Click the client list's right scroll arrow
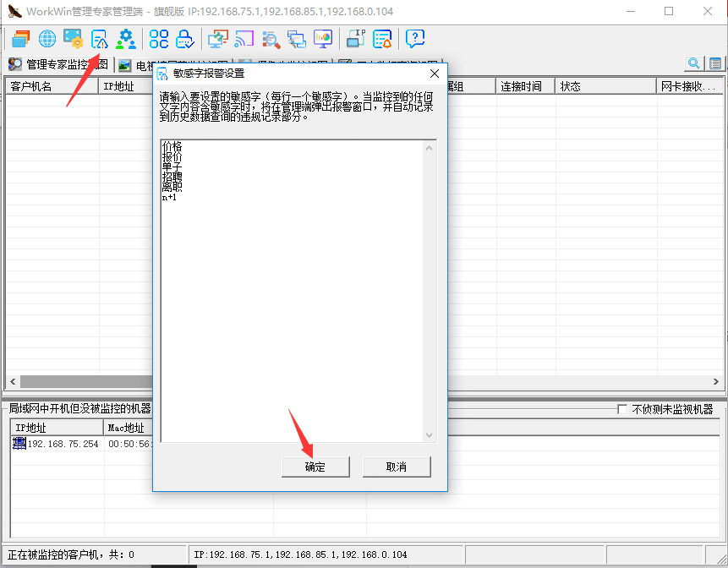The image size is (728, 568). (x=715, y=381)
